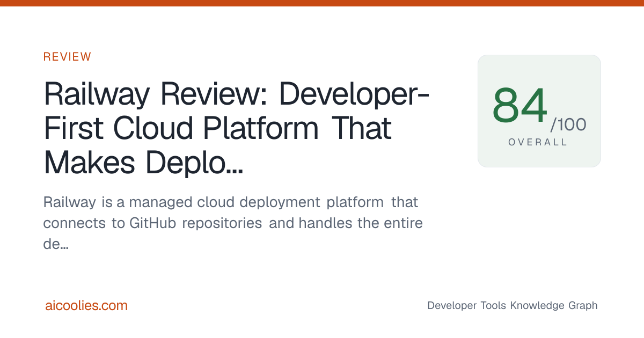Image resolution: width=644 pixels, height=338 pixels.
Task: Click the OVERALL score label
Action: pos(538,143)
